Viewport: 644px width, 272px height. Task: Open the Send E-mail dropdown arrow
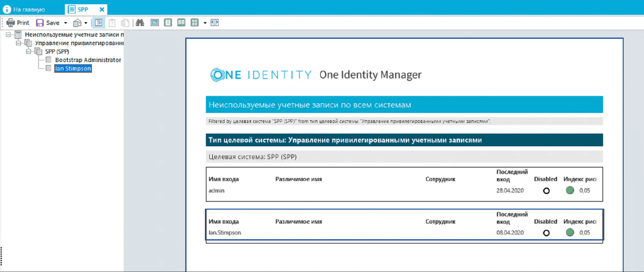point(86,23)
